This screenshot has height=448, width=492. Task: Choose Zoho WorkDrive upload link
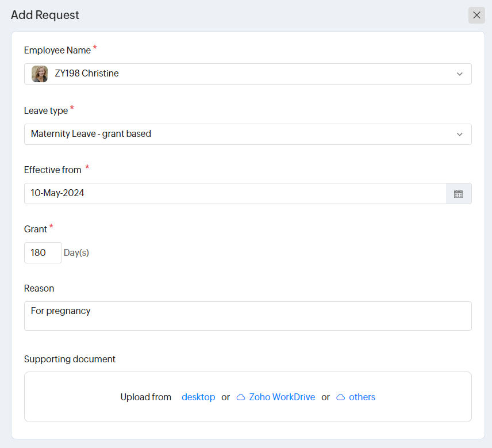[x=282, y=397]
